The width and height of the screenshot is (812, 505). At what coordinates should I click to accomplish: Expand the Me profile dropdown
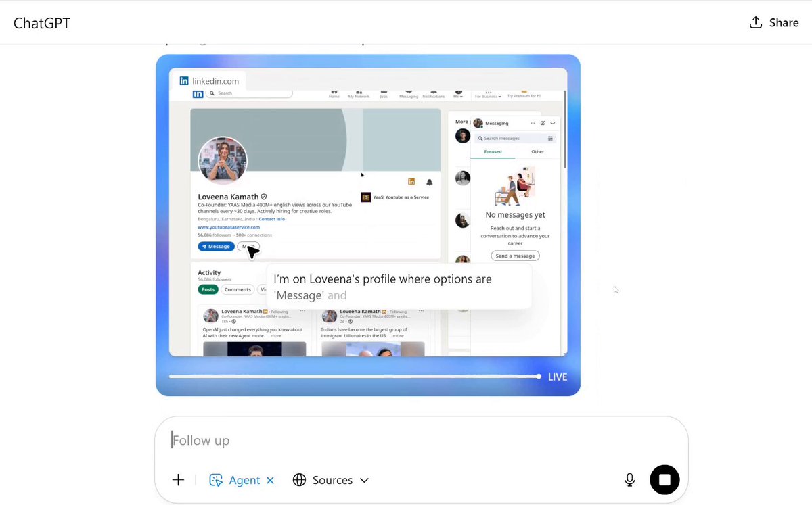pos(458,93)
